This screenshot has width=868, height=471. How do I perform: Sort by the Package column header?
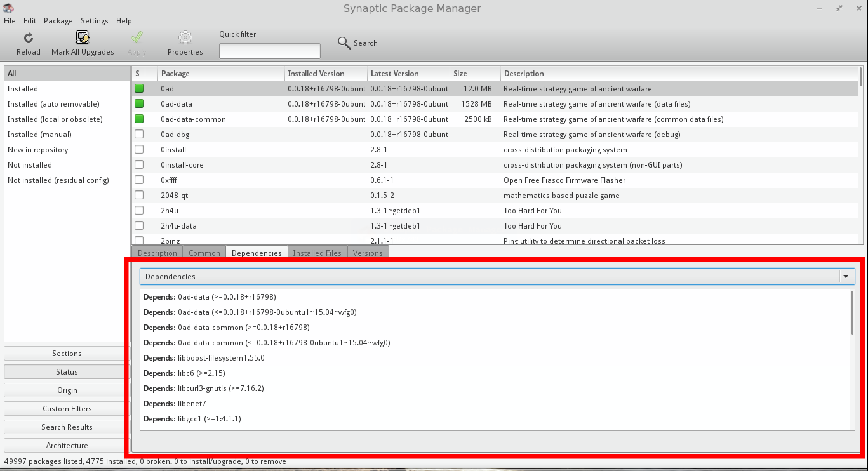(x=221, y=74)
